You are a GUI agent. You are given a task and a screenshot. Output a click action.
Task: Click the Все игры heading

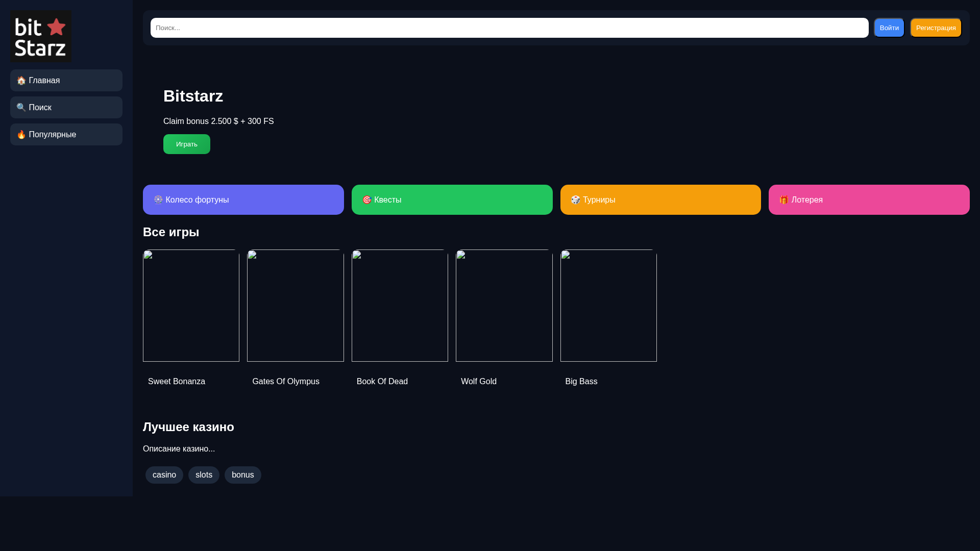[x=171, y=232]
